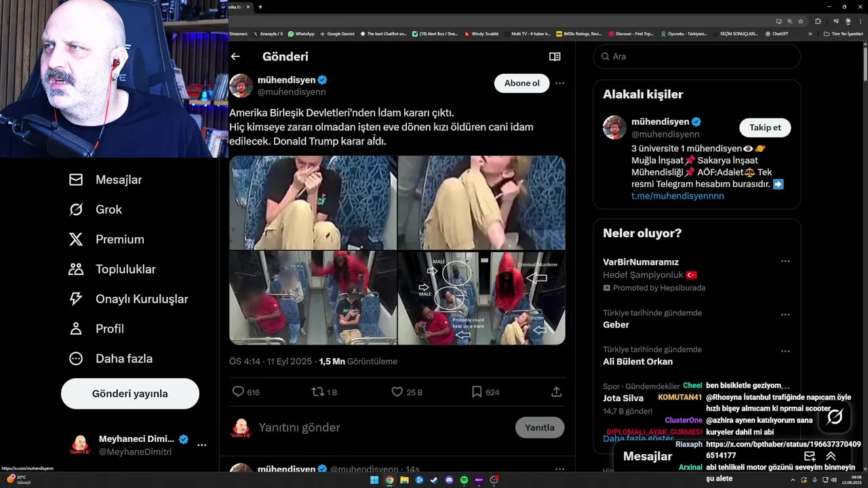
Task: Expand the Mesajlar drawer chevrons
Action: coord(831,456)
